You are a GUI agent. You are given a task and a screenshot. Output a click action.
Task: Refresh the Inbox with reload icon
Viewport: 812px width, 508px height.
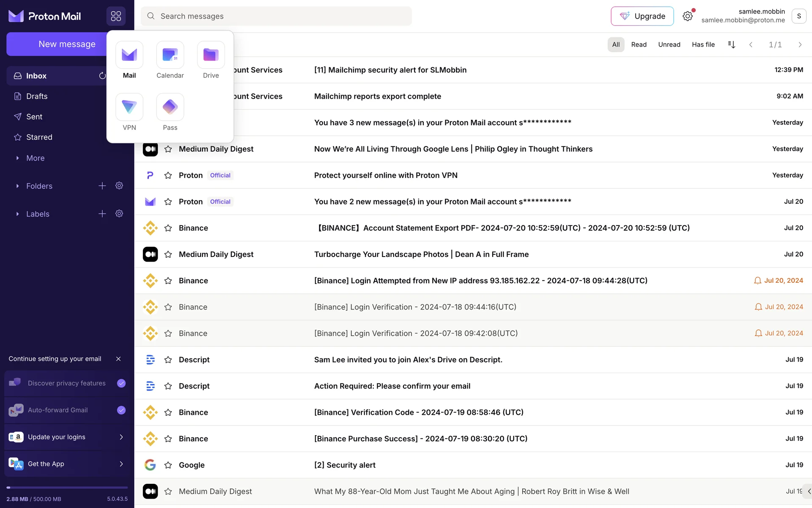pyautogui.click(x=102, y=76)
